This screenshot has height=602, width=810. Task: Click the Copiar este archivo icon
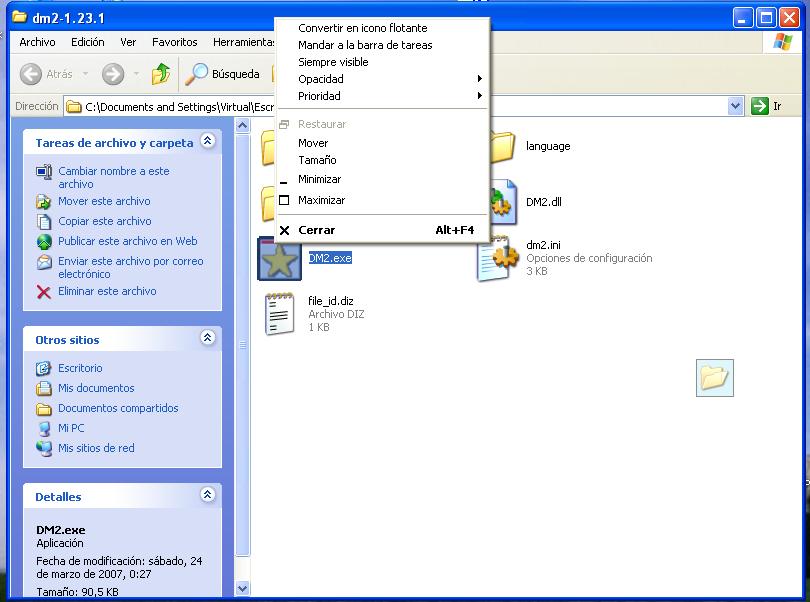click(44, 221)
